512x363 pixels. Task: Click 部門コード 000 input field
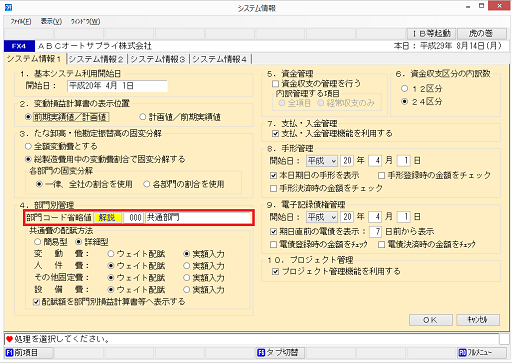tap(134, 218)
